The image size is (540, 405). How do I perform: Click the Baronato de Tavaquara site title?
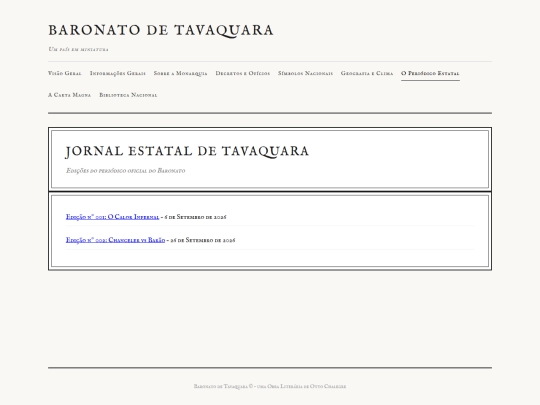(161, 30)
